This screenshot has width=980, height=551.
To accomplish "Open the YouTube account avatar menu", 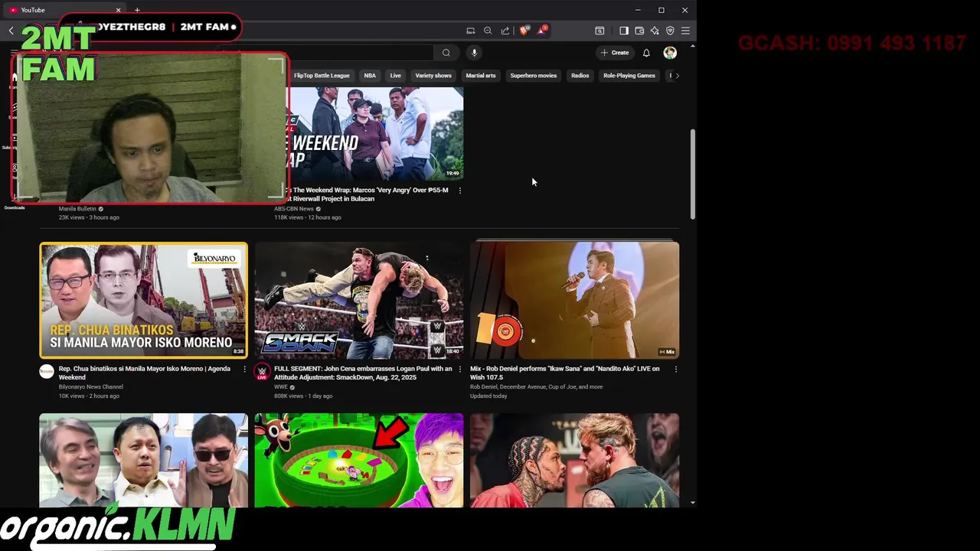I will click(x=670, y=53).
